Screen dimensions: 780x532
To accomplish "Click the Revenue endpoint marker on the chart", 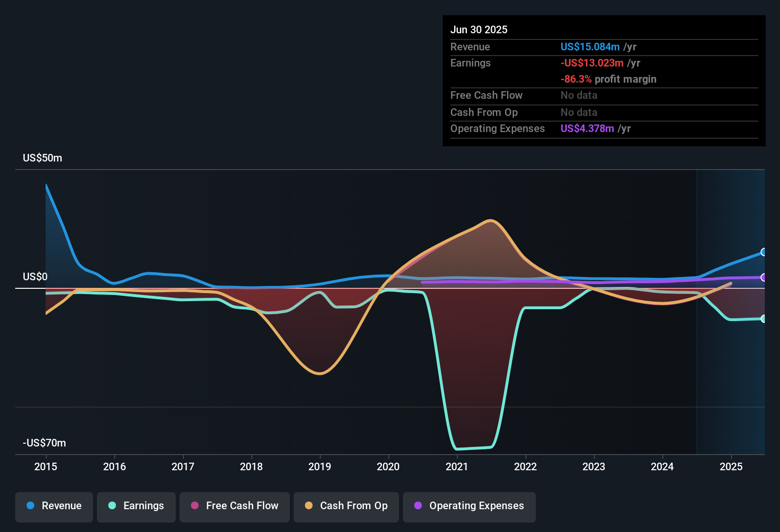I will 764,252.
